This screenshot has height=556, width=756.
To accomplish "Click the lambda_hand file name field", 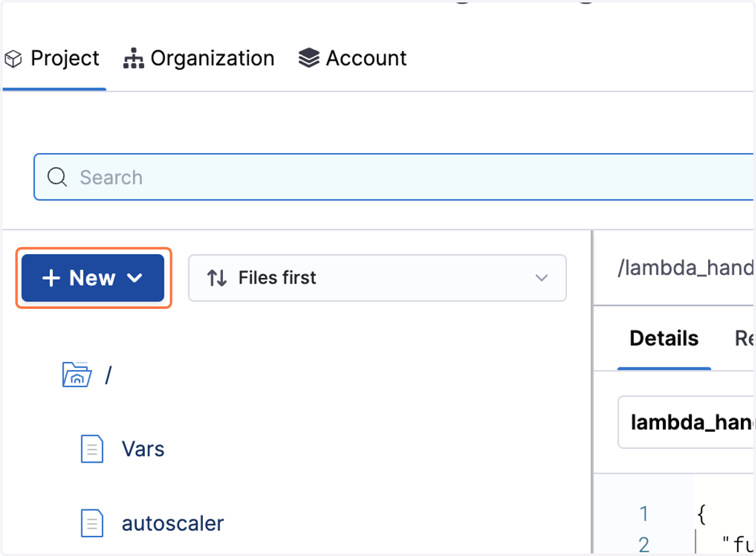I will point(687,422).
